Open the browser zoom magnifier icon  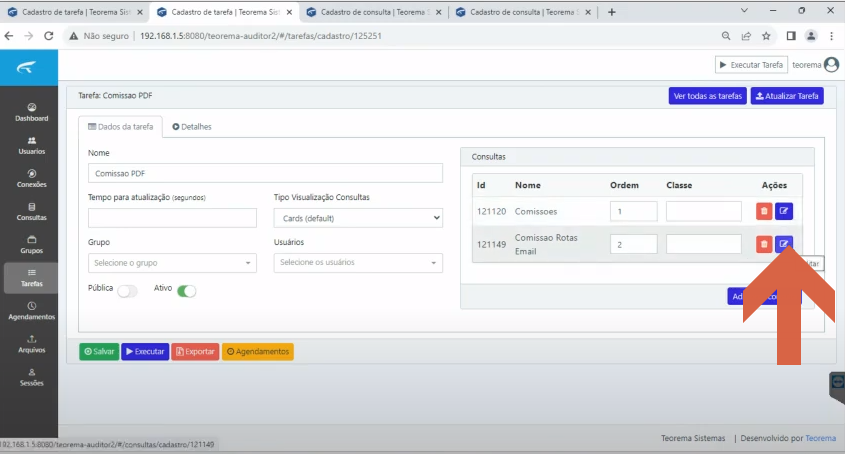coord(726,36)
